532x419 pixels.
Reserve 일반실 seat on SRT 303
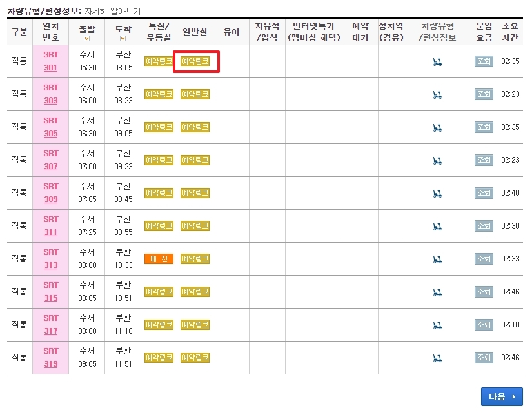click(195, 94)
